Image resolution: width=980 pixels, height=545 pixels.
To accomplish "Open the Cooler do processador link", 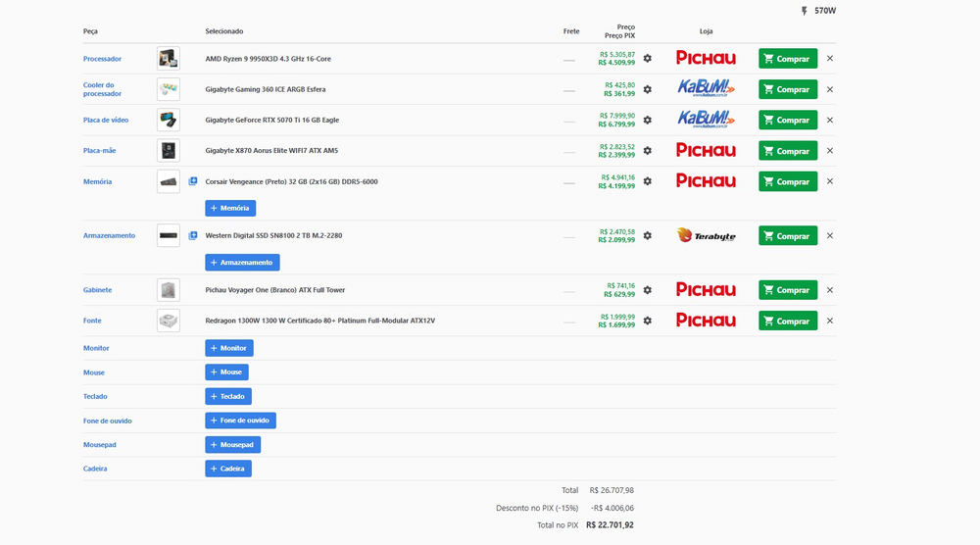I will [102, 89].
